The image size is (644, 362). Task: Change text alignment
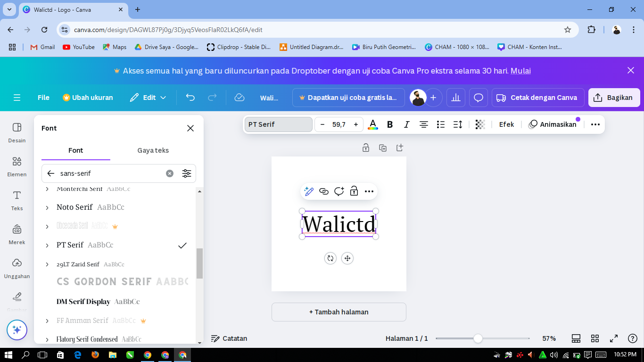click(x=424, y=124)
